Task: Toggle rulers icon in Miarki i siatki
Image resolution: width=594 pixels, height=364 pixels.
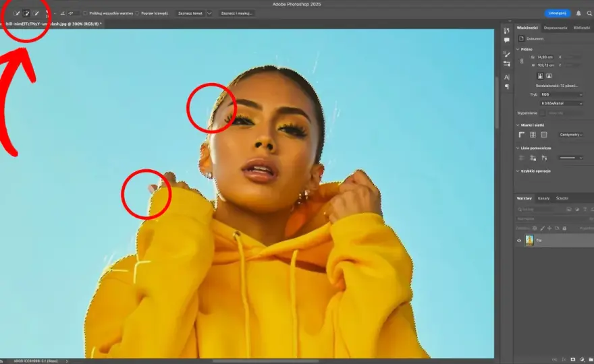Action: [x=522, y=135]
